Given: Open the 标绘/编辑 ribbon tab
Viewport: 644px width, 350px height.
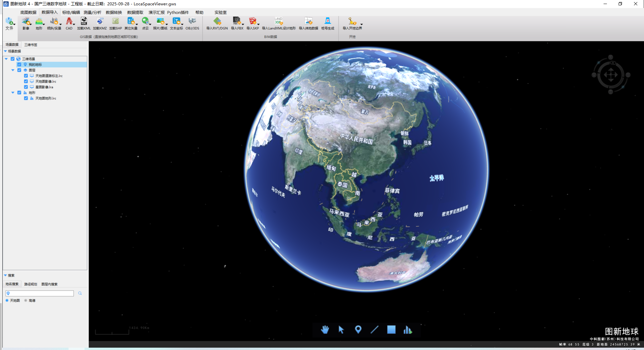Looking at the screenshot, I should [71, 12].
